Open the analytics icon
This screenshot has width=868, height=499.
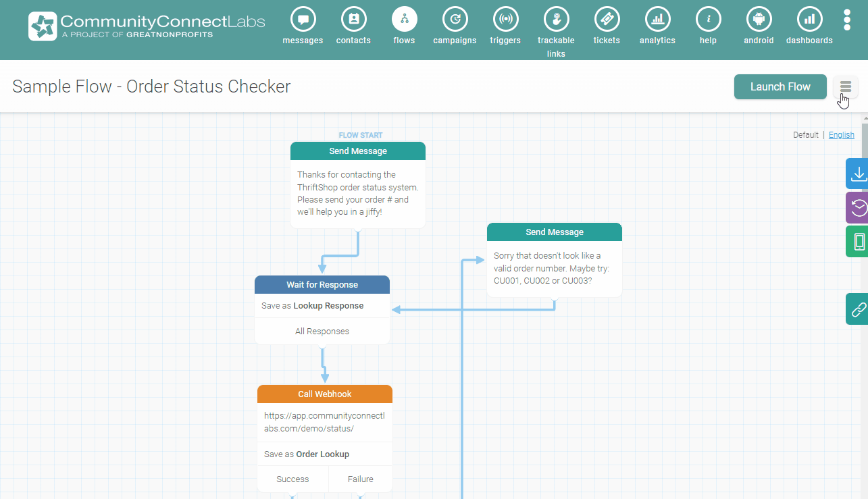point(657,19)
